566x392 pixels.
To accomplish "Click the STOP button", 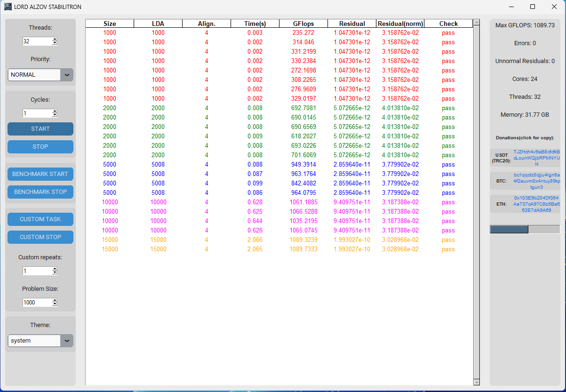I will point(40,147).
